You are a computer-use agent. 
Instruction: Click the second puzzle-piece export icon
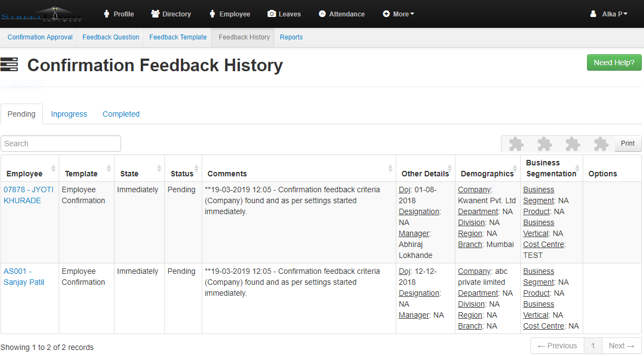coord(544,143)
